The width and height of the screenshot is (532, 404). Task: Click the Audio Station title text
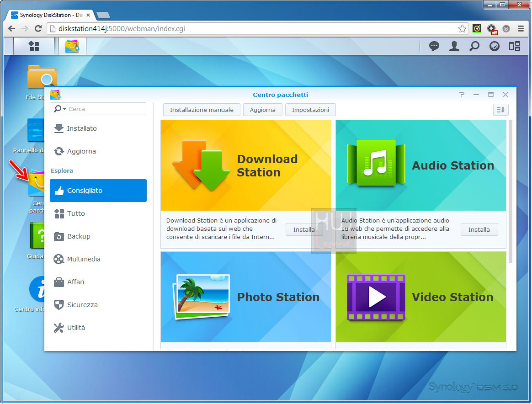click(453, 165)
